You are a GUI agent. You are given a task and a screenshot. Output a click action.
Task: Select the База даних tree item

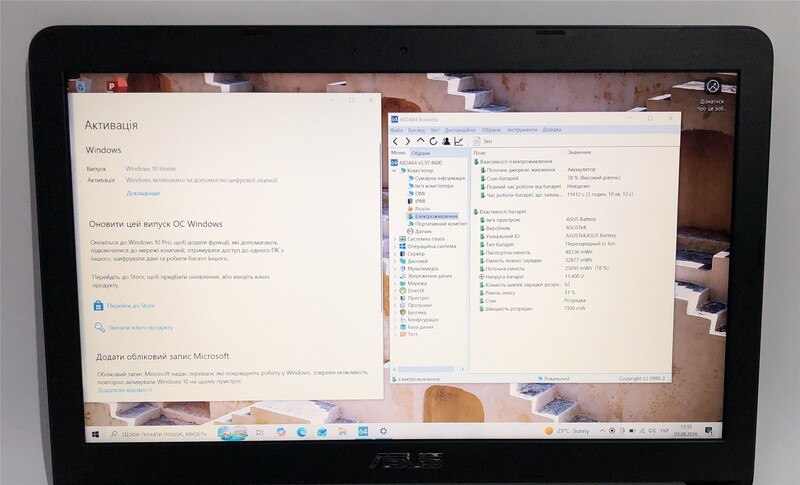coord(420,327)
